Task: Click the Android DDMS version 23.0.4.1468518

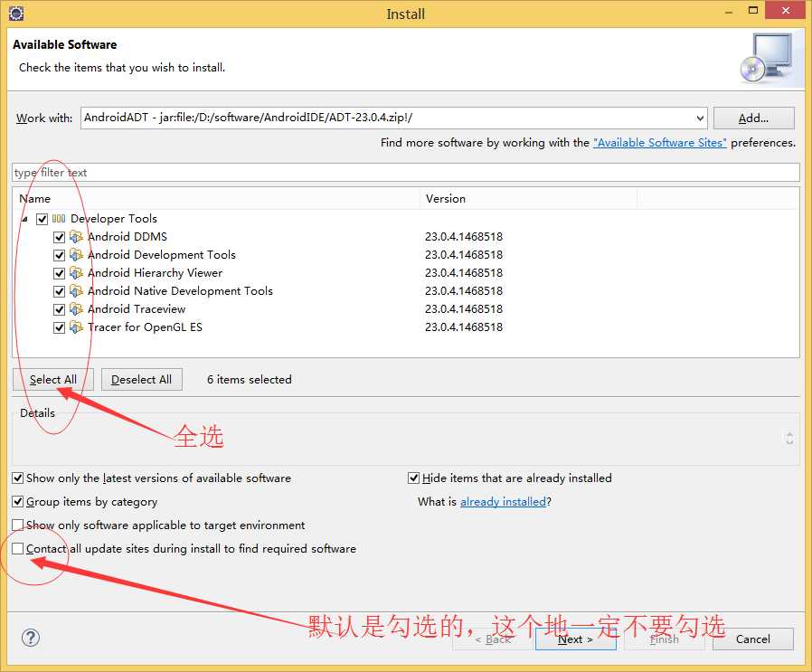Action: 464,237
